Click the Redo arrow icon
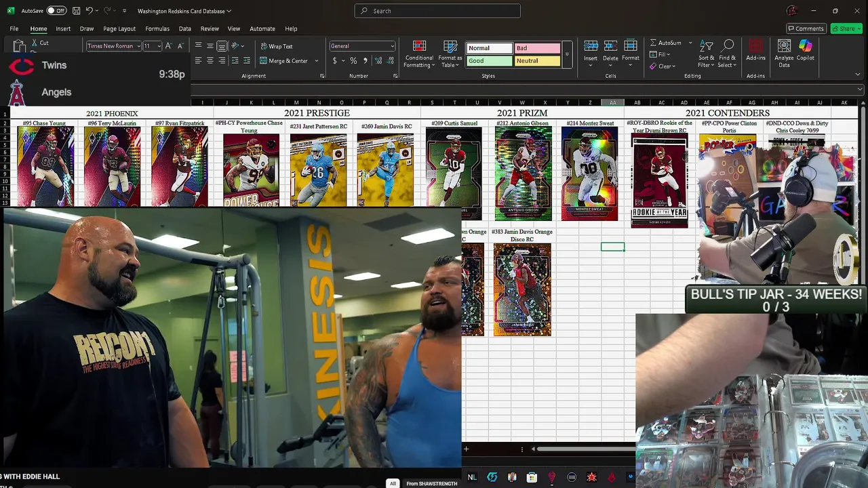The height and width of the screenshot is (488, 868). point(108,11)
